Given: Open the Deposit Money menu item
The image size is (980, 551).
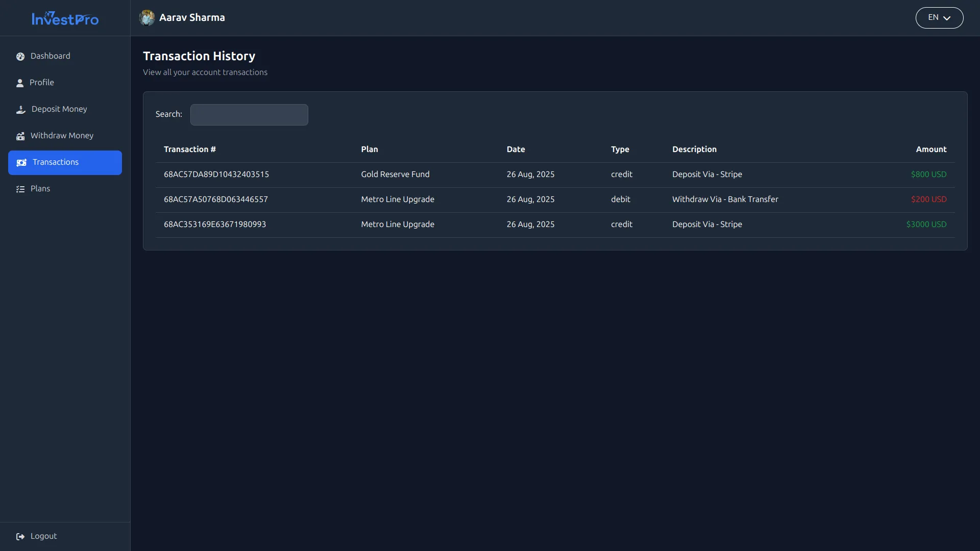Looking at the screenshot, I should 59,109.
